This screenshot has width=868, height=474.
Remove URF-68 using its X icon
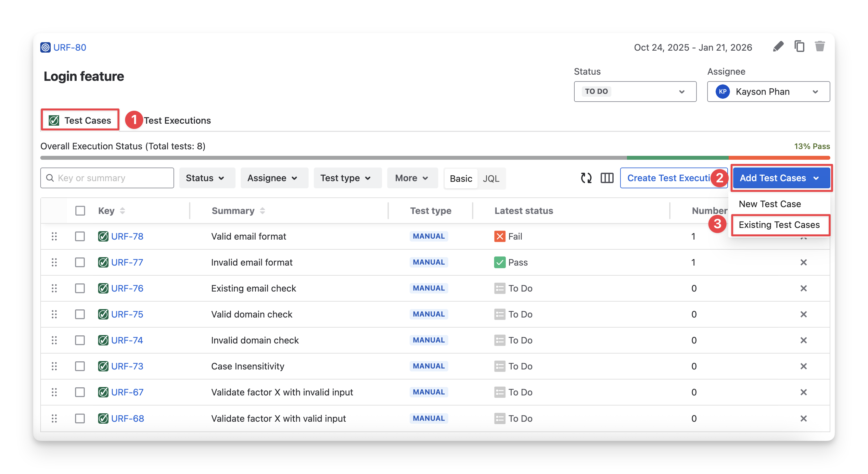click(803, 418)
